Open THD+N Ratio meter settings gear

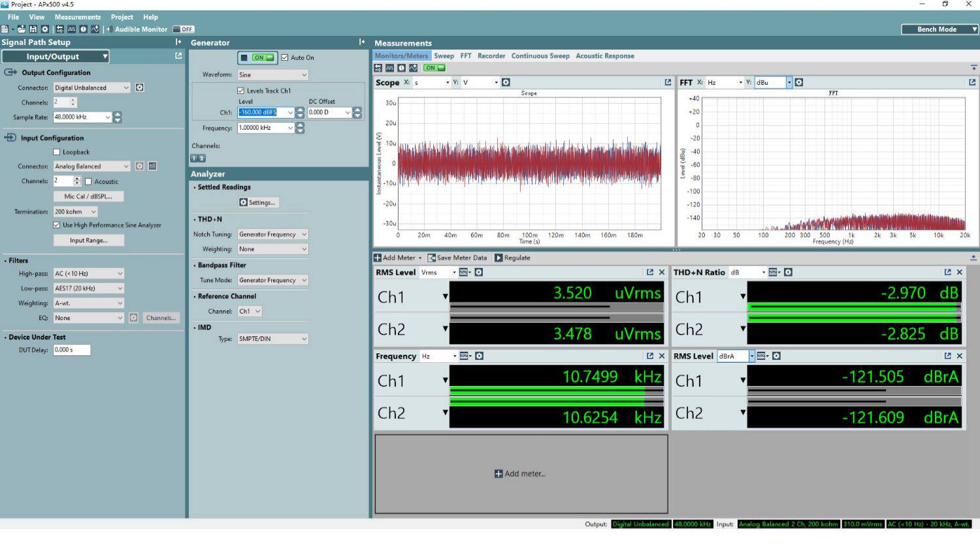pos(788,272)
